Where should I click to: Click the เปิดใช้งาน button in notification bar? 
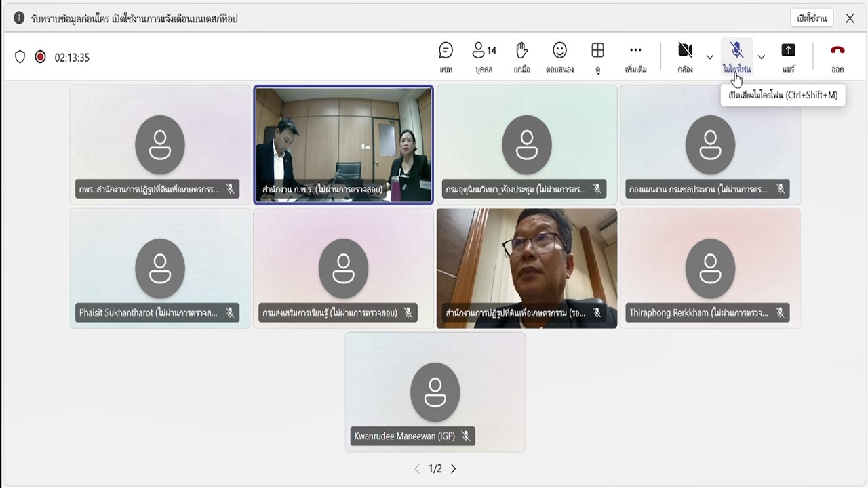(812, 18)
